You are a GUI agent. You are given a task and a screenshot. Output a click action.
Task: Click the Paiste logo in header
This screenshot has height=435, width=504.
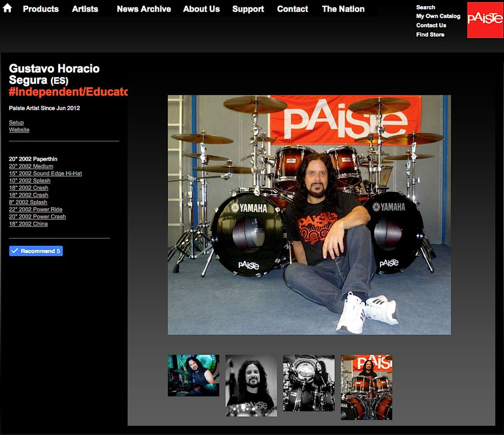[485, 20]
